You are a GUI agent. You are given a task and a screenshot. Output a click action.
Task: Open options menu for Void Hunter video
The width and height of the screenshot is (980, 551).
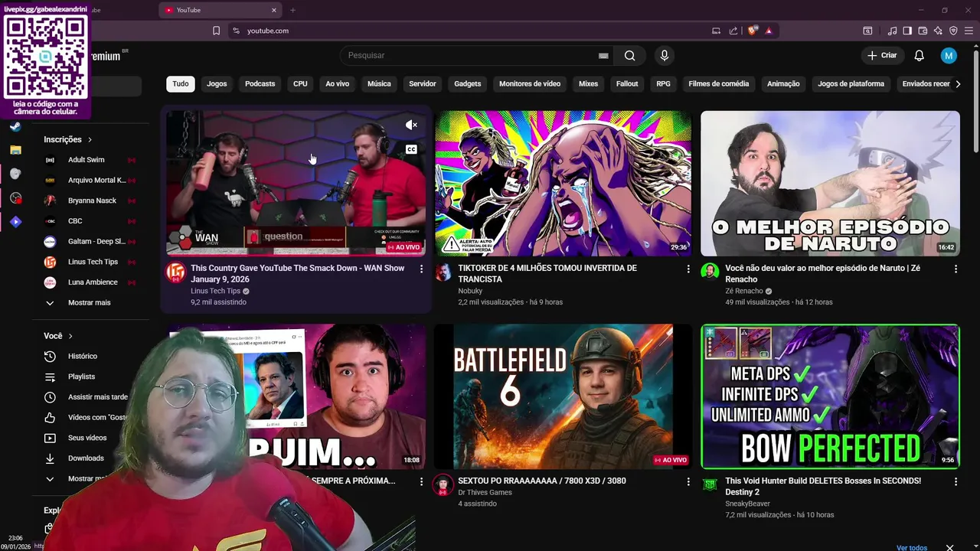pyautogui.click(x=955, y=481)
